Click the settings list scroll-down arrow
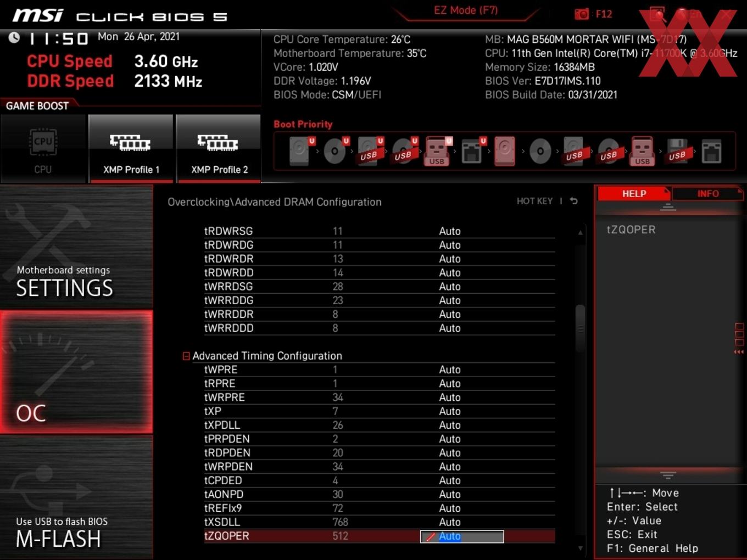Image resolution: width=747 pixels, height=560 pixels. point(580,548)
